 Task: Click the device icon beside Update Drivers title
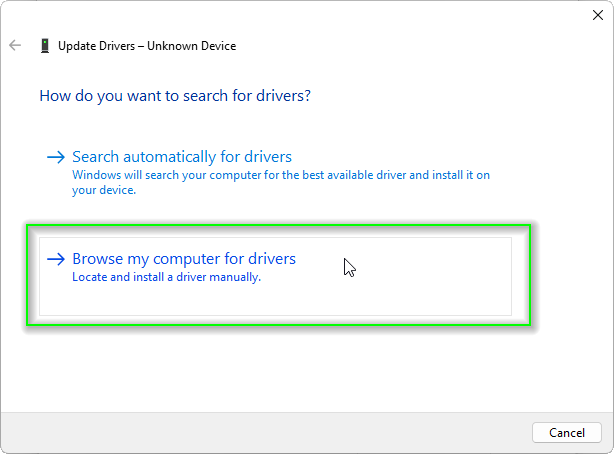click(x=45, y=46)
